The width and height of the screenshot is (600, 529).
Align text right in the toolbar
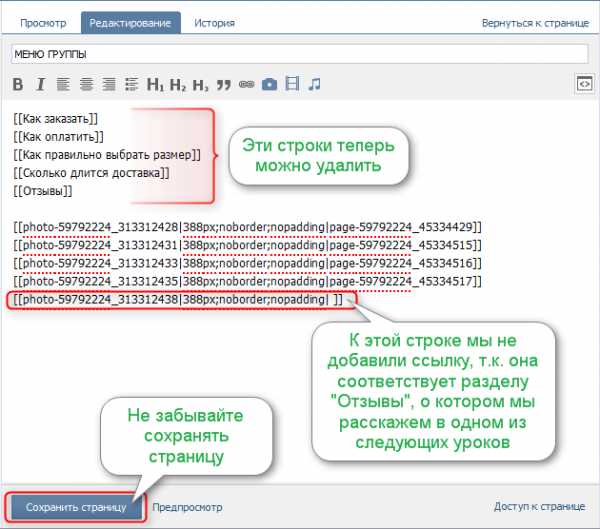click(109, 84)
